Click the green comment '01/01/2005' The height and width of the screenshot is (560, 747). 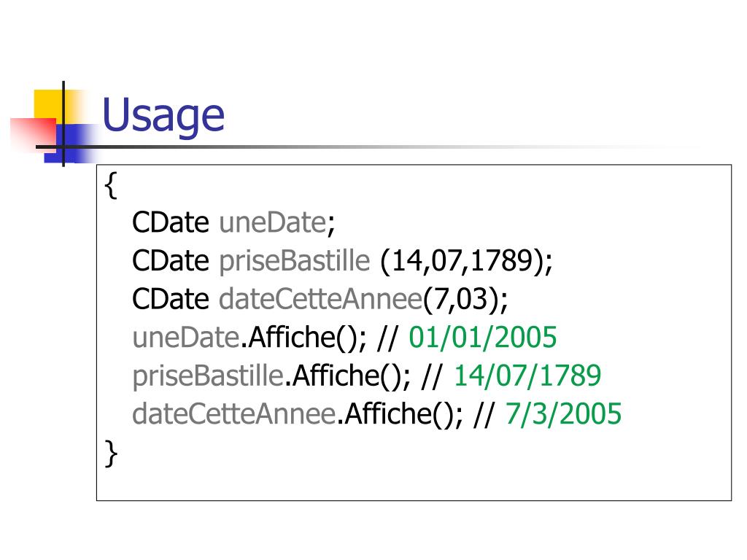pyautogui.click(x=483, y=337)
